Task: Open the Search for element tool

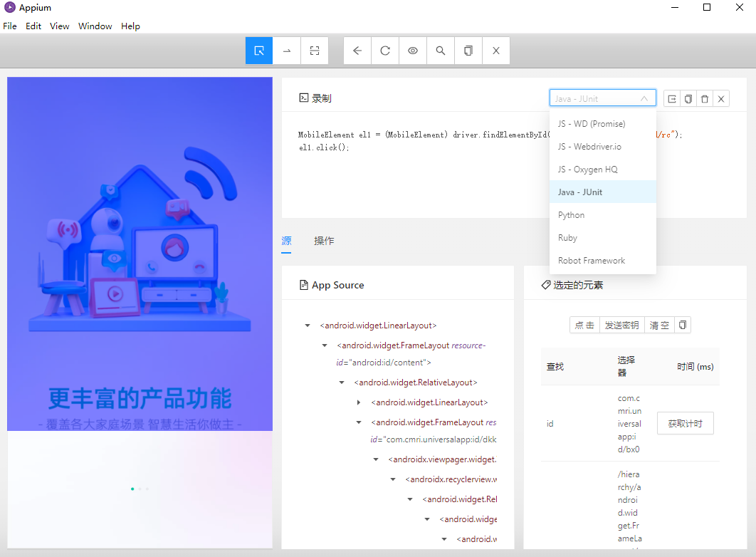Action: 441,51
